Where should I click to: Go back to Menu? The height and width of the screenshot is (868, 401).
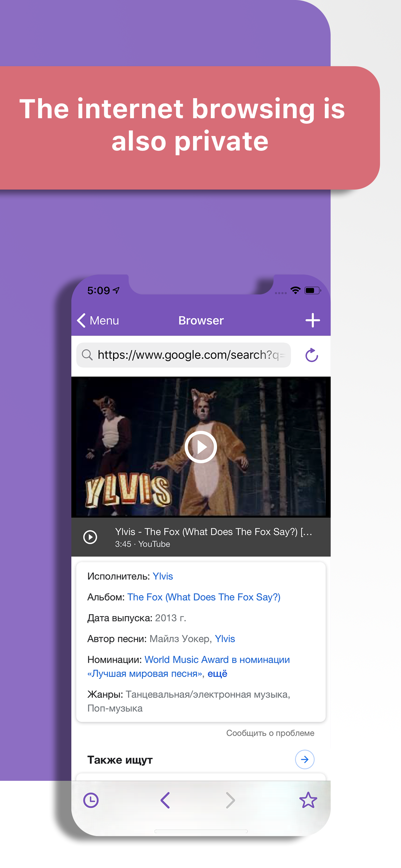[98, 320]
